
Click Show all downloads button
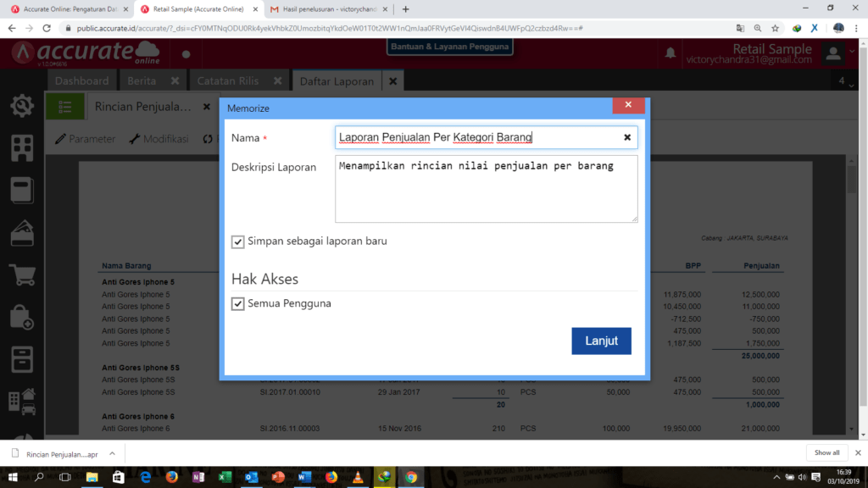coord(826,453)
